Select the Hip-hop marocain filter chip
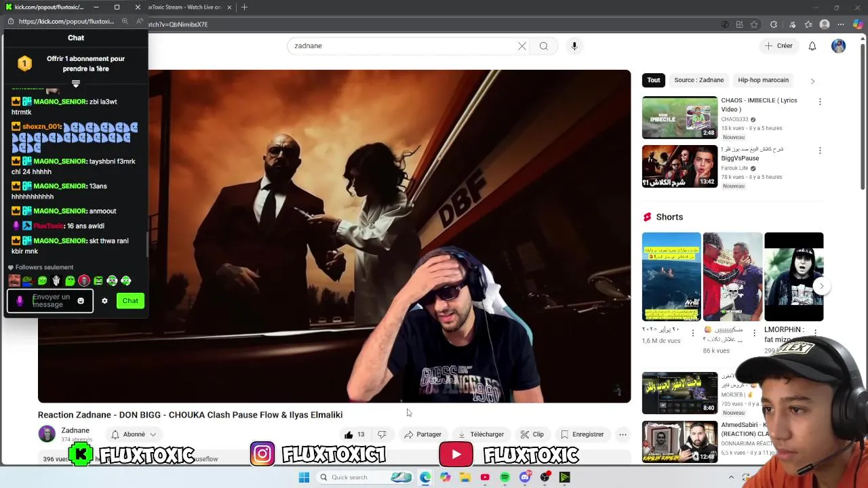 tap(763, 80)
